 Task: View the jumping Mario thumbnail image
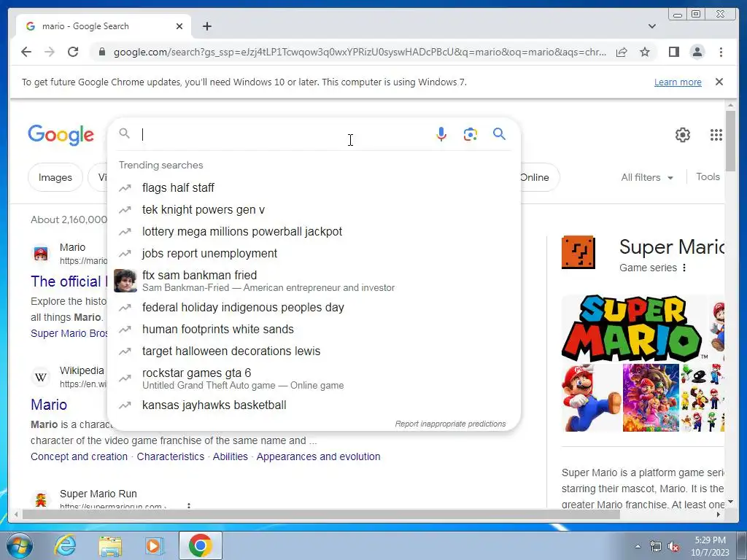[x=591, y=397]
